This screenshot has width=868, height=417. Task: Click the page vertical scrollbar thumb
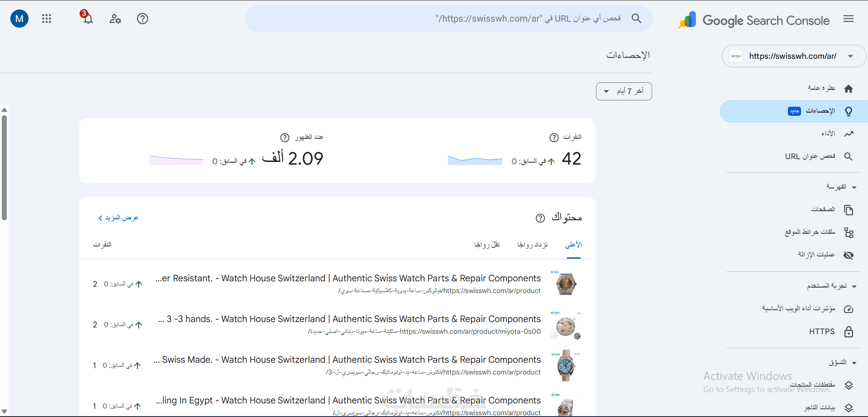(x=4, y=167)
